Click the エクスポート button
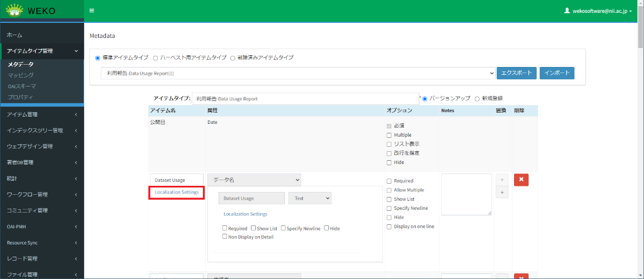644x279 pixels. tap(516, 73)
